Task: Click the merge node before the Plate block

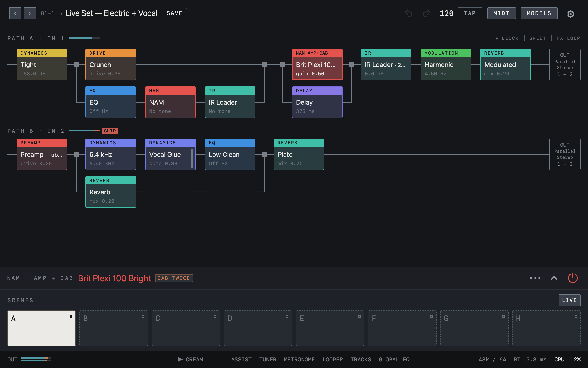Action: point(264,154)
